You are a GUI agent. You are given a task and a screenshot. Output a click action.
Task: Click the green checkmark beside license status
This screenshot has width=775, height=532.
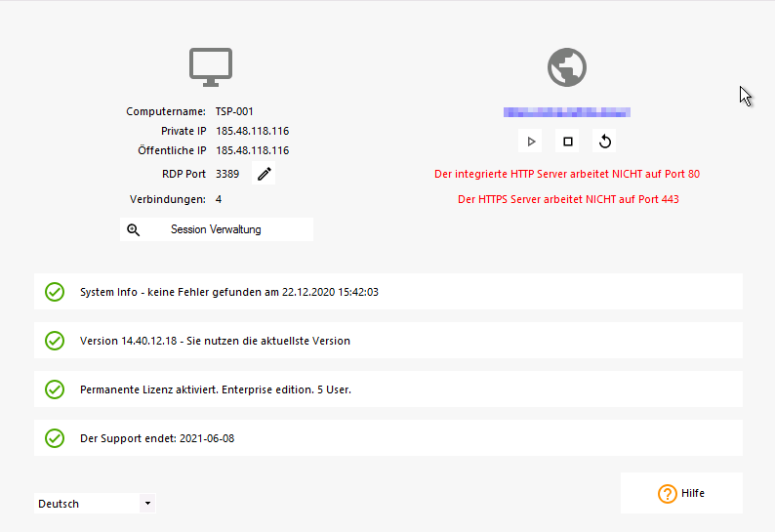click(55, 389)
